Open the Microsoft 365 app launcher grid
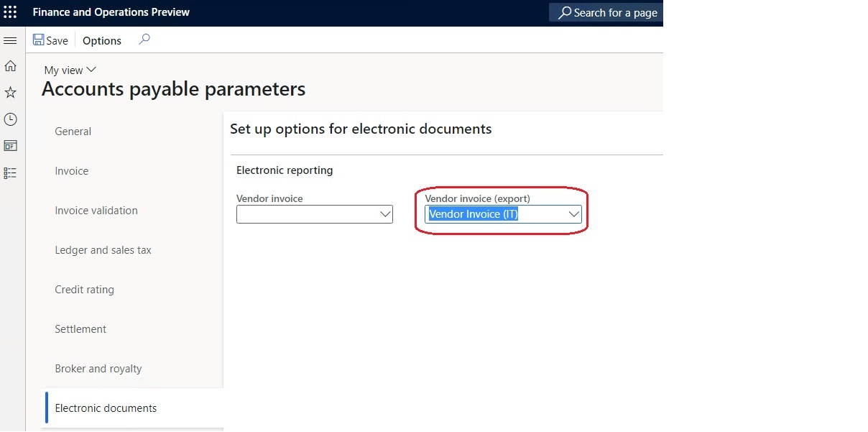The width and height of the screenshot is (868, 432). 10,12
